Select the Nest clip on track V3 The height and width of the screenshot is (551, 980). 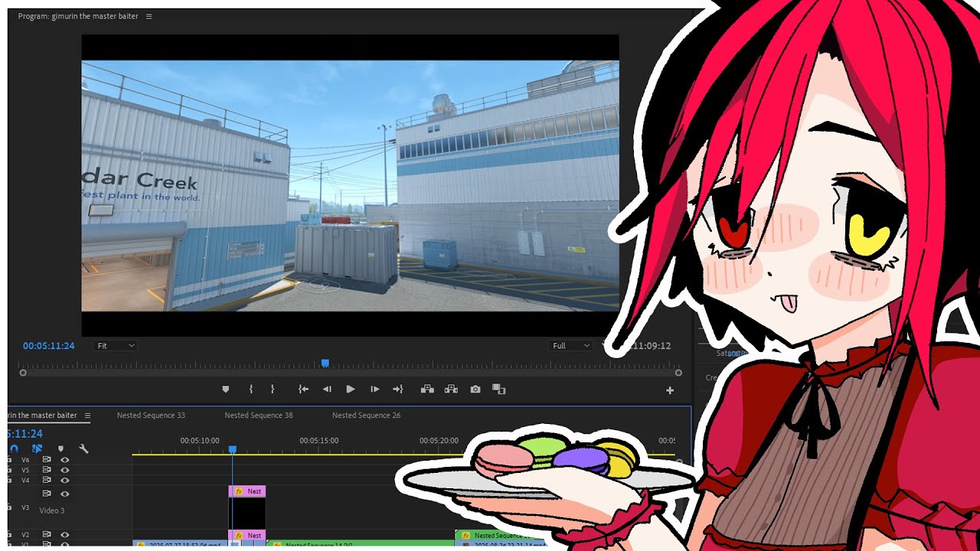pos(247,491)
